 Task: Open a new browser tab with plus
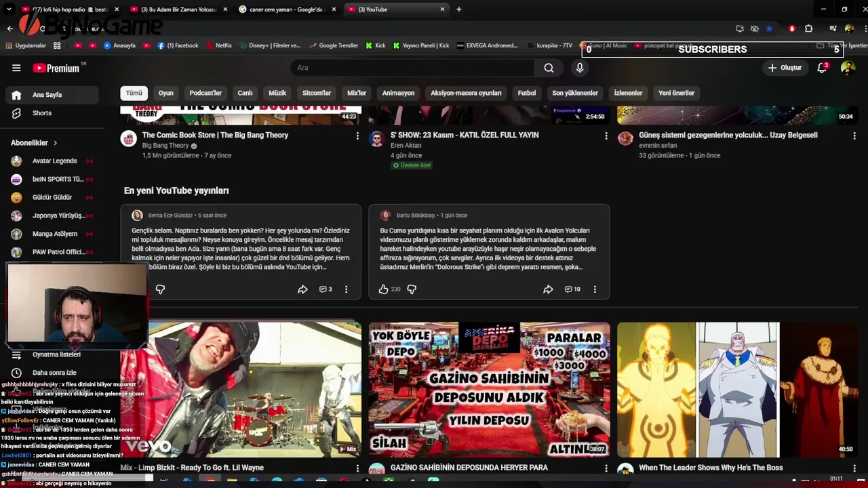(x=459, y=9)
